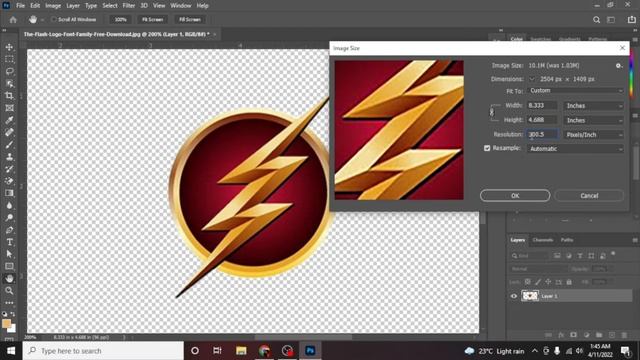Open the Filter menu
The height and width of the screenshot is (360, 640).
129,6
